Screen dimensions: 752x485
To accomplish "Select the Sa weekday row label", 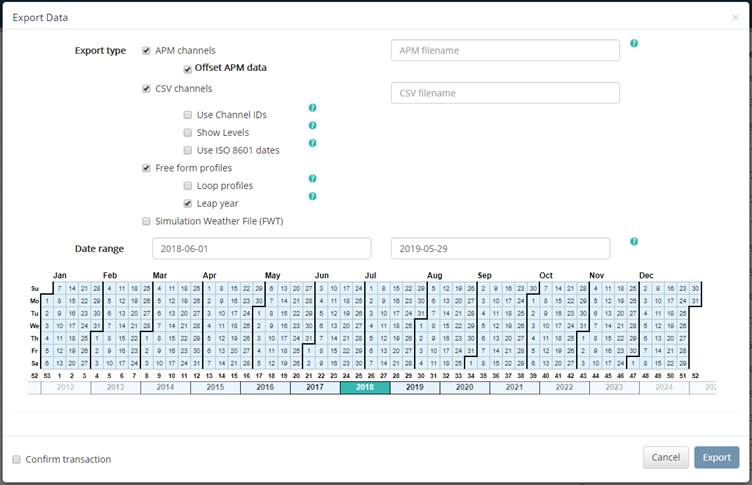I will 35,363.
